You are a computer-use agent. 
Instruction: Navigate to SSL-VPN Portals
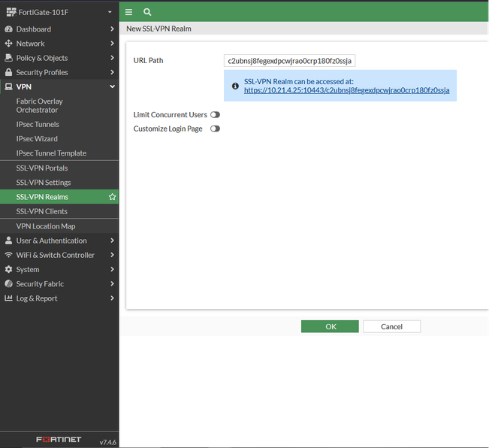(59, 168)
